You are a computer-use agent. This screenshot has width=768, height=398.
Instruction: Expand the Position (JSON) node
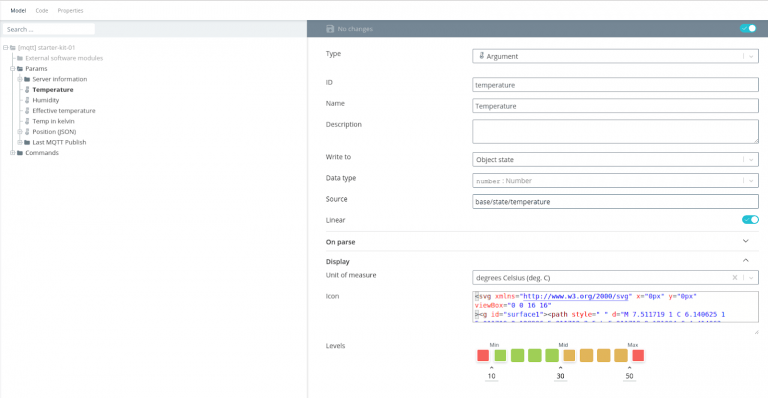(x=20, y=132)
